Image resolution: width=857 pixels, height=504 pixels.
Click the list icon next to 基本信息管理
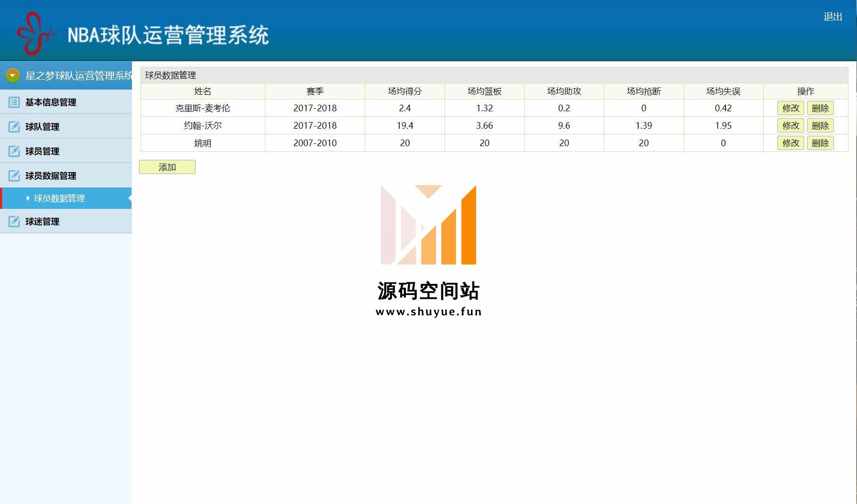pyautogui.click(x=14, y=102)
